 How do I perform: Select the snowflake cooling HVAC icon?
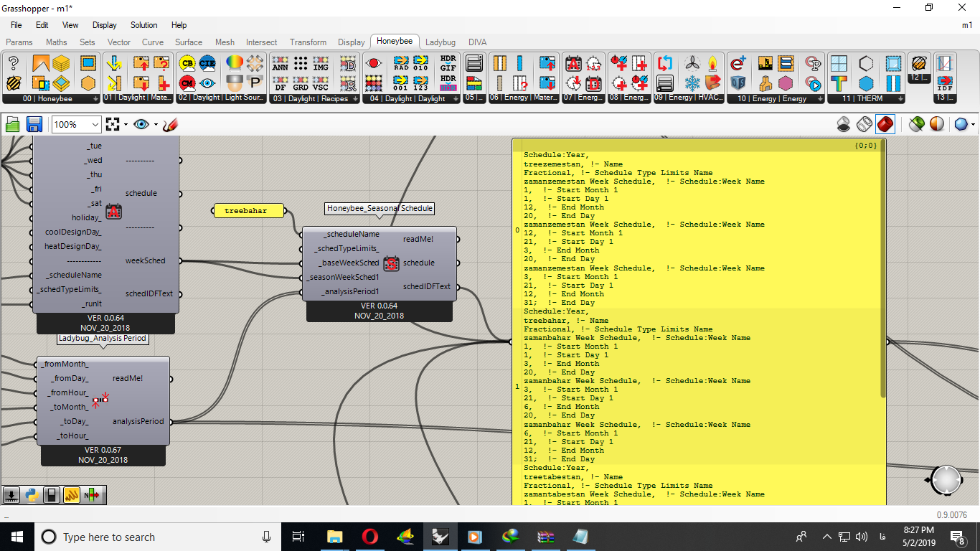click(x=692, y=83)
